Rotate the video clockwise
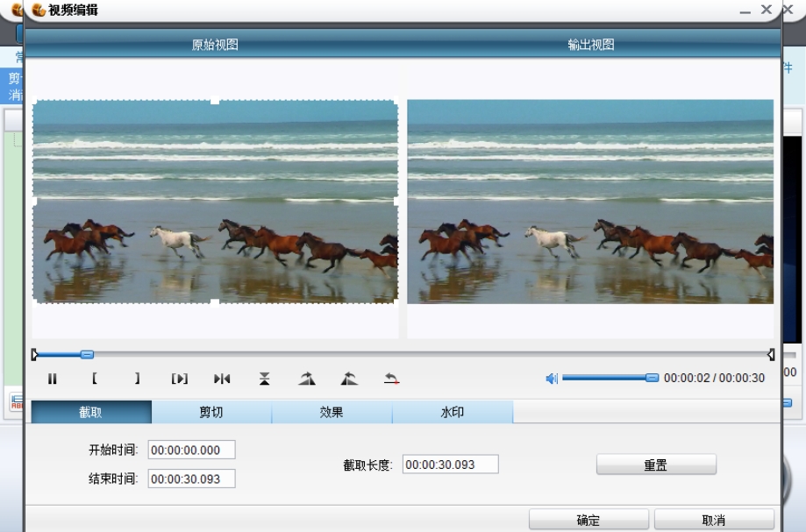Image resolution: width=806 pixels, height=532 pixels. 306,379
